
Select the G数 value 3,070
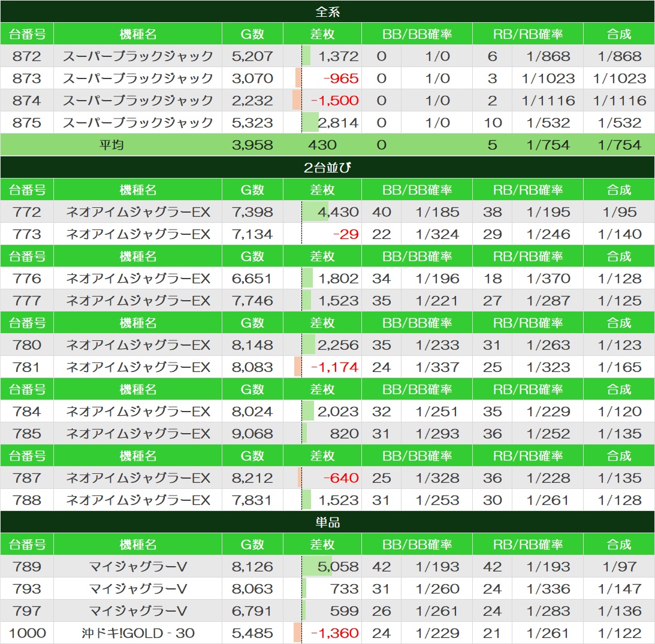pyautogui.click(x=252, y=78)
